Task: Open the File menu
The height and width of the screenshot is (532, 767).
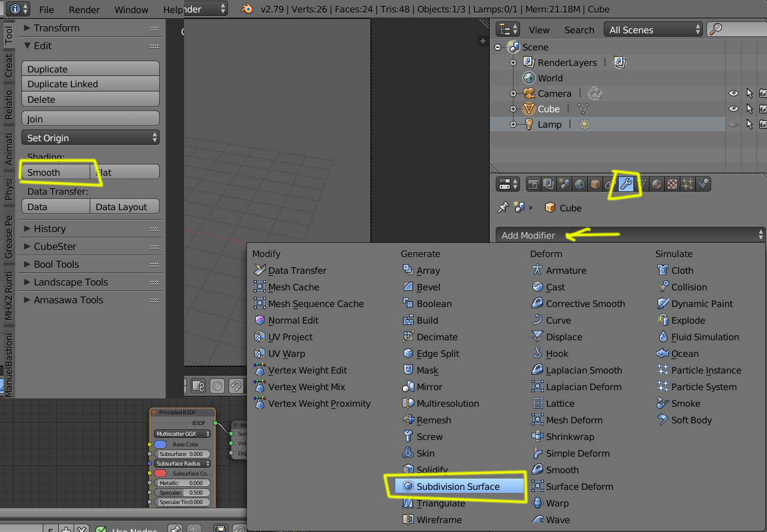Action: pyautogui.click(x=46, y=9)
